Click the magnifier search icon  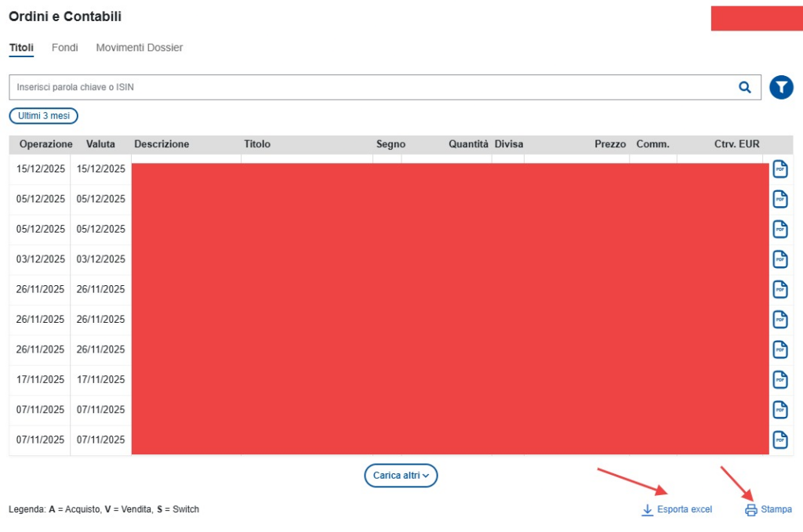(x=744, y=87)
